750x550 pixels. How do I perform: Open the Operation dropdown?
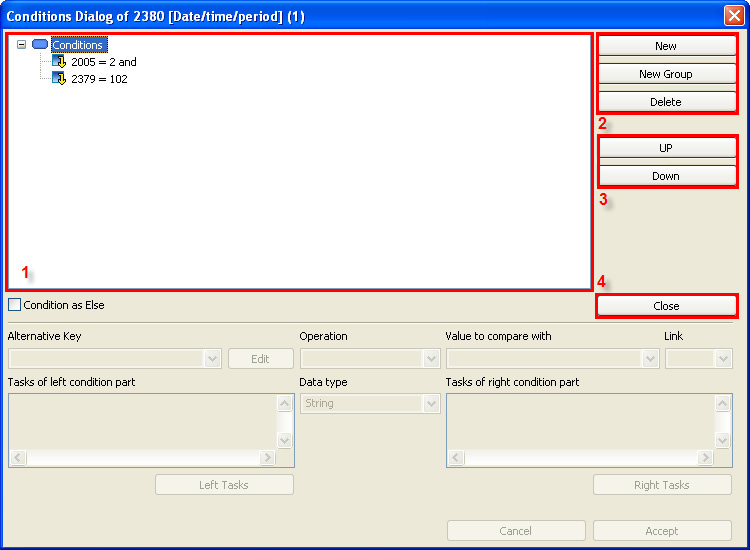431,359
